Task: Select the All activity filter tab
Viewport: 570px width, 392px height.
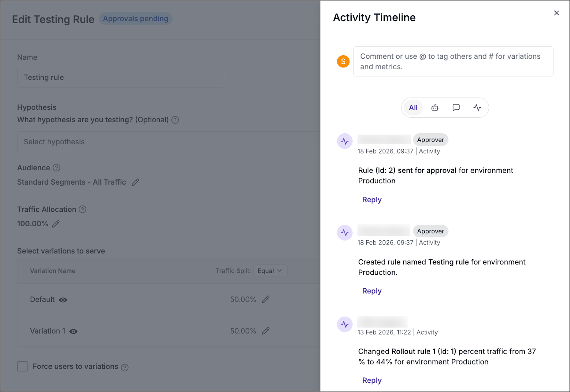Action: 413,107
